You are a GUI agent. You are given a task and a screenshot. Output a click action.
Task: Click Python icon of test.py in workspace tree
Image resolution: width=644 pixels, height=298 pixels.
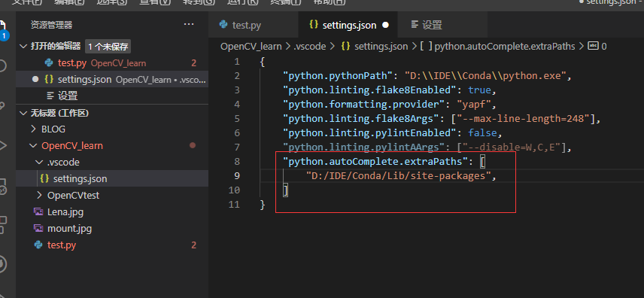(38, 245)
